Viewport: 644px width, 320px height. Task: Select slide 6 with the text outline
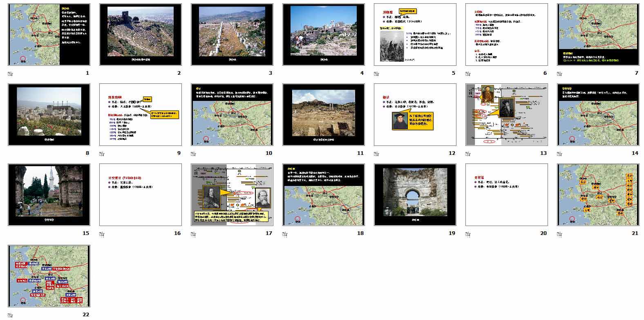point(506,34)
